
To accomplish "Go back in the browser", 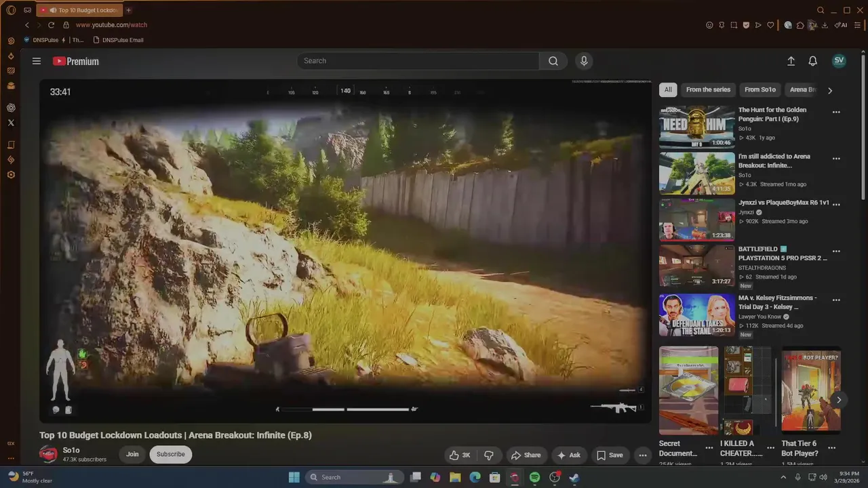I will (x=27, y=25).
